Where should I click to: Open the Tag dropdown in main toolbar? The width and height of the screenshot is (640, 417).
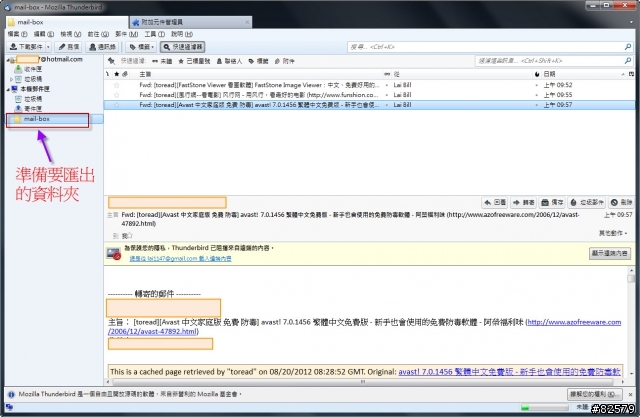tap(142, 47)
